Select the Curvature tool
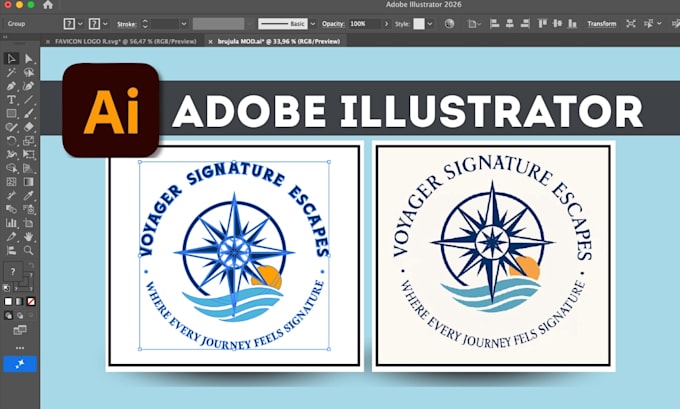Screen dimensions: 680x409 (28, 86)
